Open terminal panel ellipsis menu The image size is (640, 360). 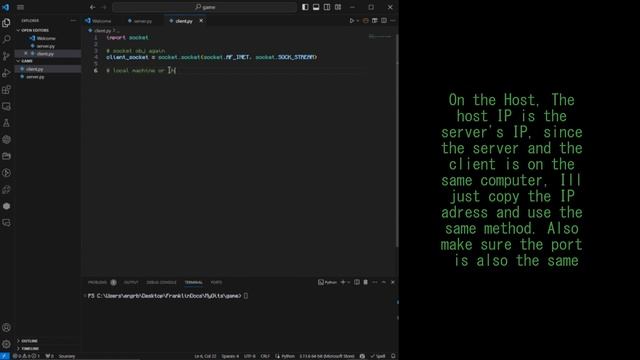(375, 282)
